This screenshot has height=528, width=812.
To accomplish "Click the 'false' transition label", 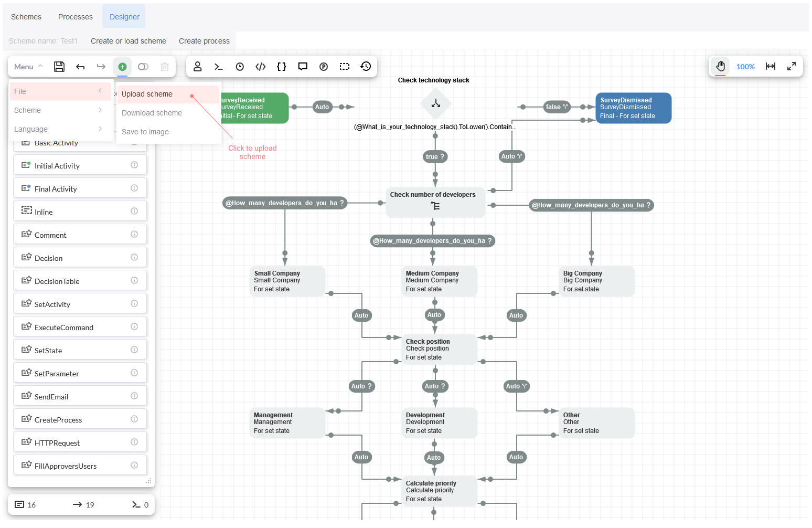I will (557, 107).
